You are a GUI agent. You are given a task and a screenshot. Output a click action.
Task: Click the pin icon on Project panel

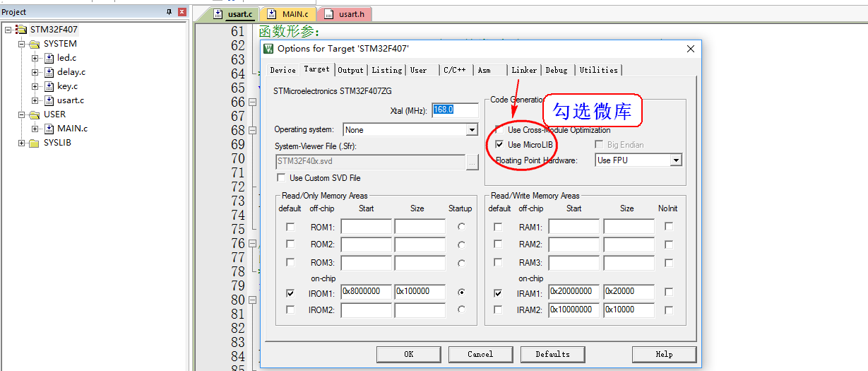(169, 12)
